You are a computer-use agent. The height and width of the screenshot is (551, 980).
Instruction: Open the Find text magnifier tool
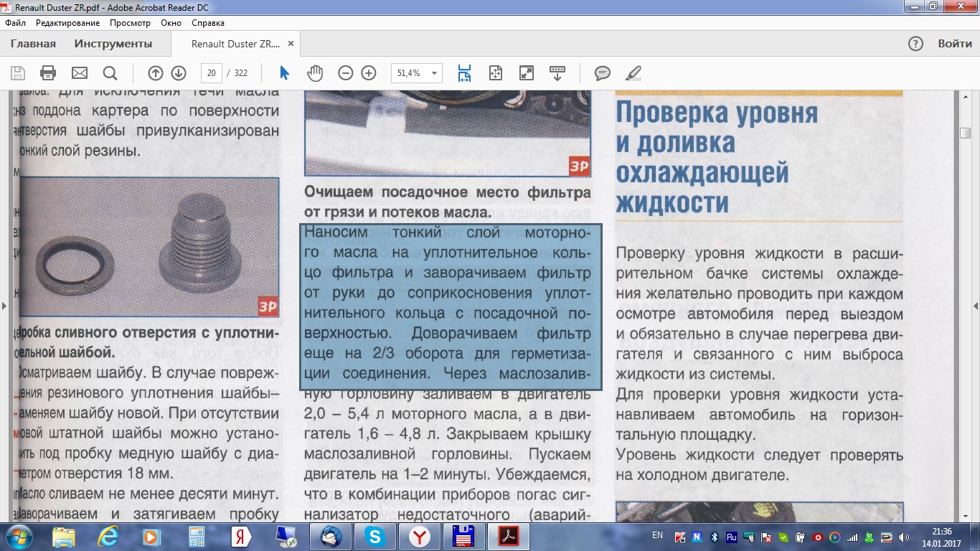coord(110,73)
